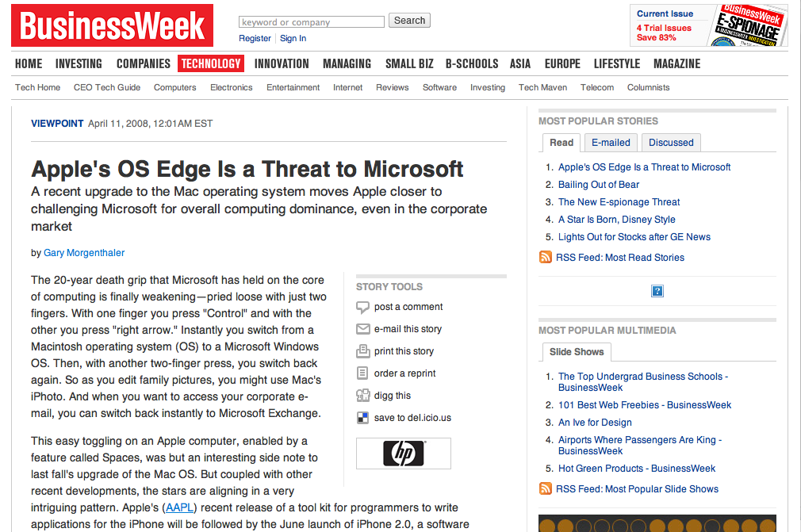Click the e-mail this story envelope icon
801x532 pixels.
coord(362,329)
